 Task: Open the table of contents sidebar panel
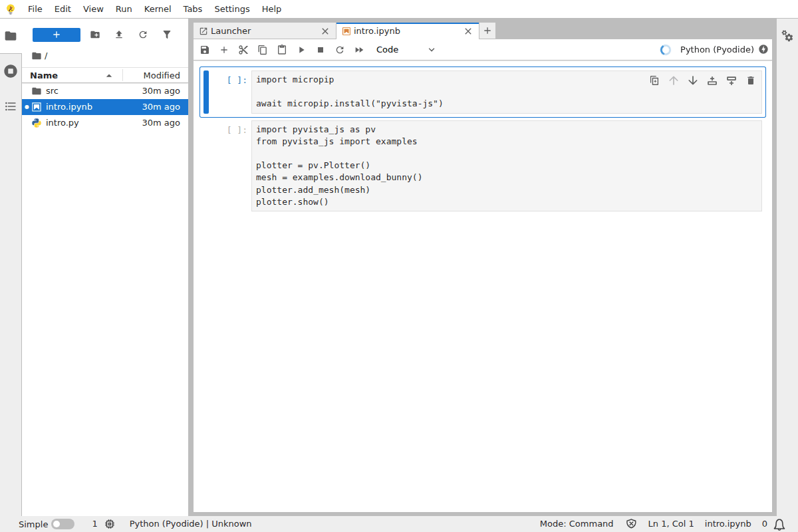coord(11,106)
